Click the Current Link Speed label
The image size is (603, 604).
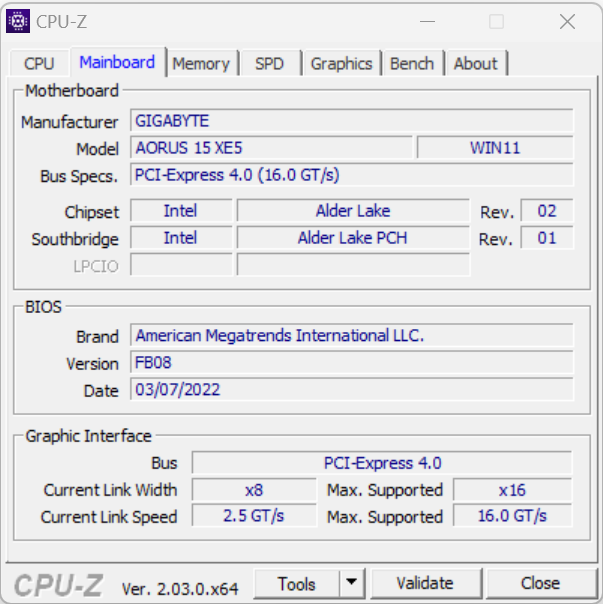click(x=109, y=517)
